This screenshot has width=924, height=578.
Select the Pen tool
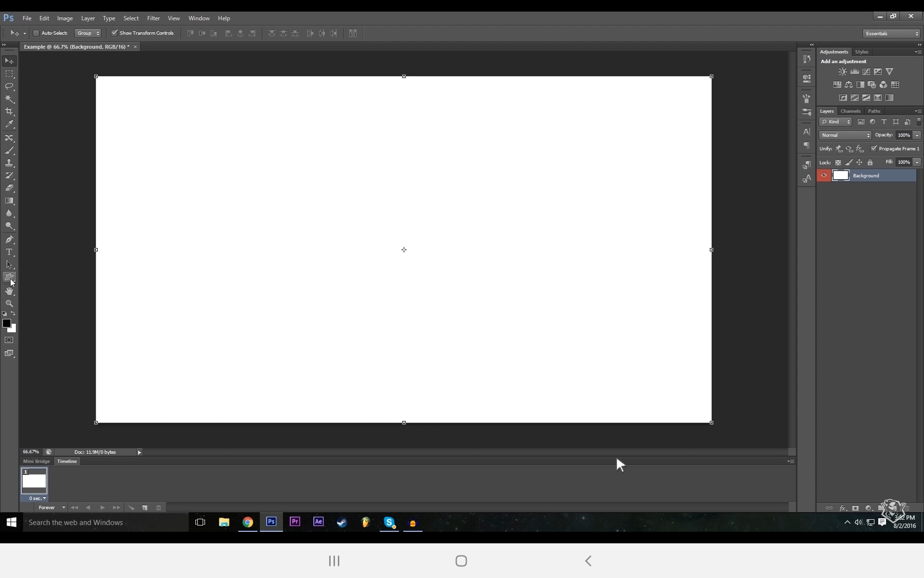click(9, 239)
